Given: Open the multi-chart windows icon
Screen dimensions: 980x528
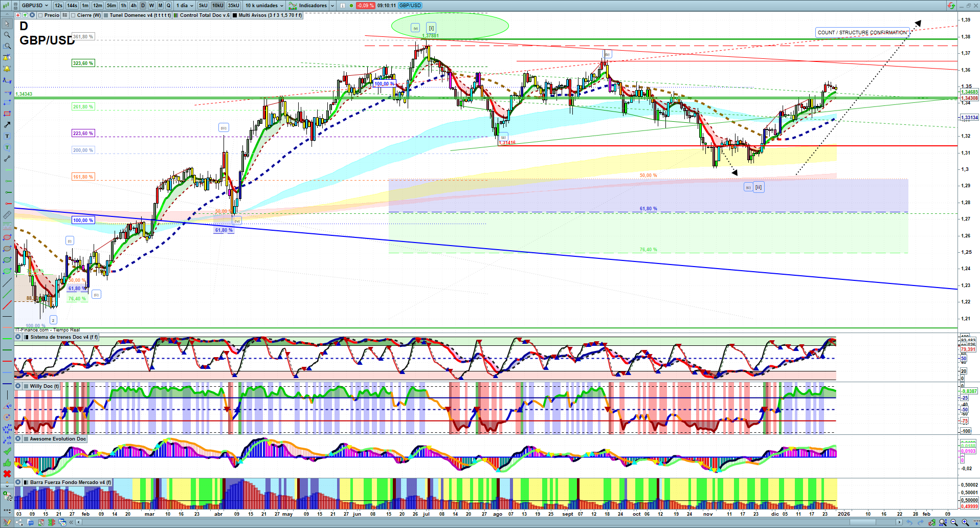Looking at the screenshot, I should point(62,522).
